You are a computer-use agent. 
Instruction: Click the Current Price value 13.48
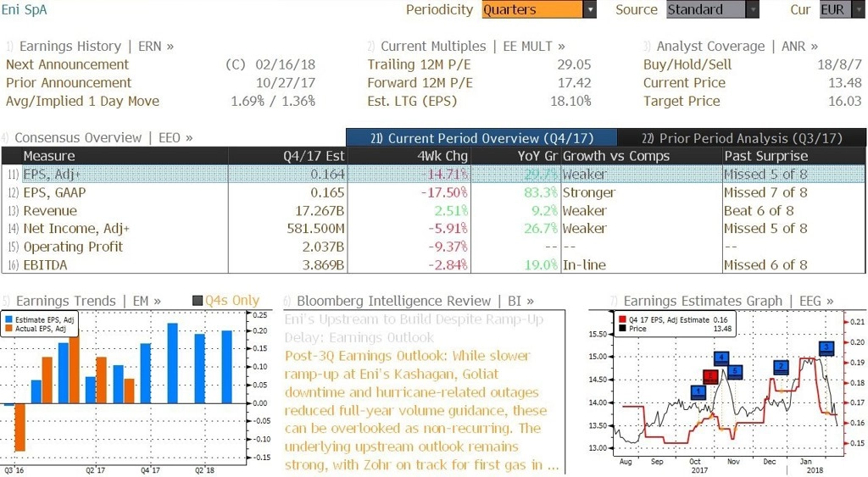(x=845, y=82)
